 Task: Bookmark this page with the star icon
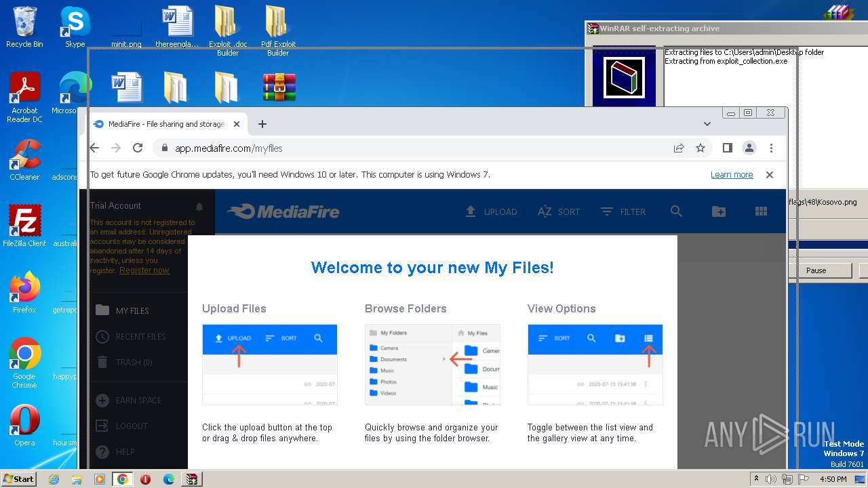[x=701, y=148]
